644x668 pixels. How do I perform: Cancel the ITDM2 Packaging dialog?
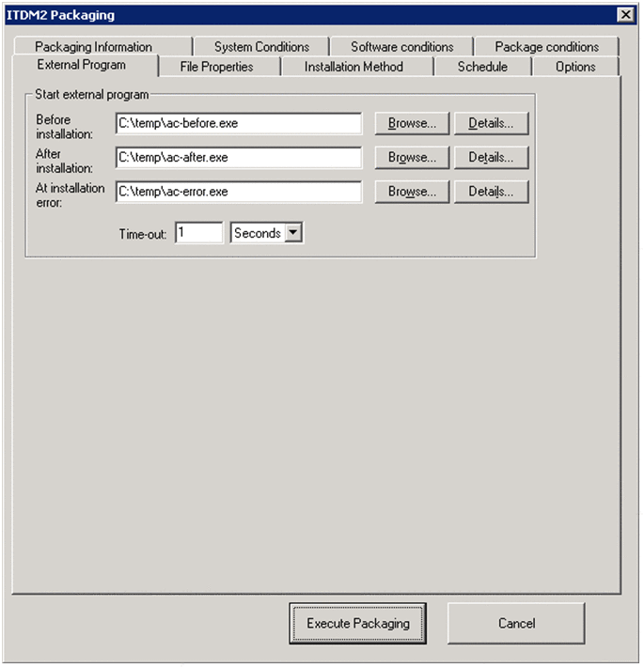pyautogui.click(x=516, y=623)
